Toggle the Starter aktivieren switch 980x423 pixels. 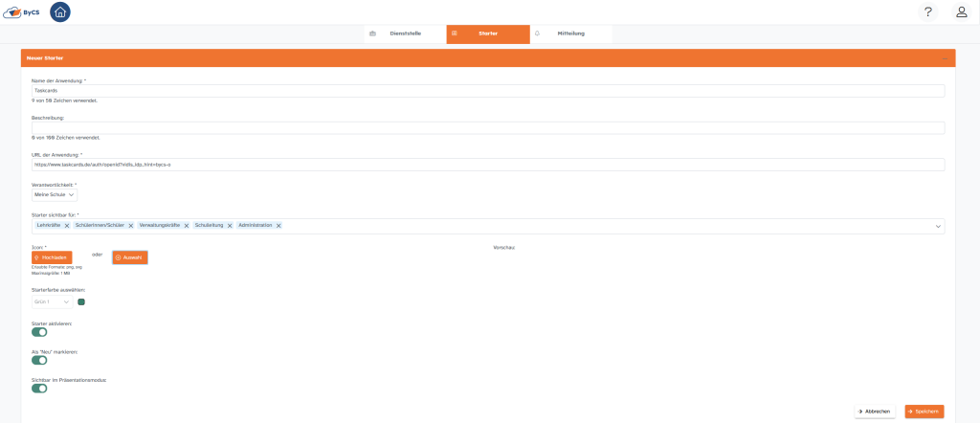pyautogui.click(x=39, y=332)
